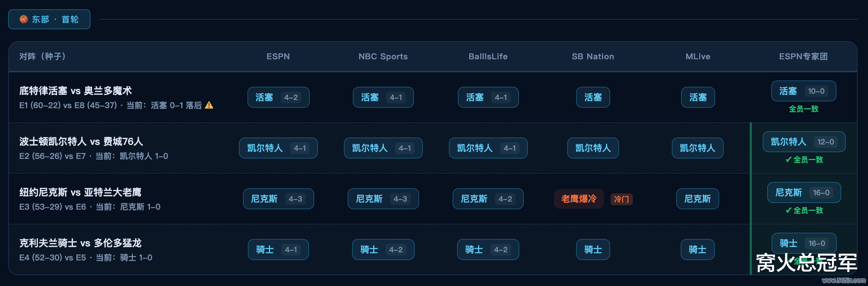Click NBC Sports 凯尔特人 4–1 prediction chip
Image resolution: width=868 pixels, height=286 pixels.
(383, 148)
